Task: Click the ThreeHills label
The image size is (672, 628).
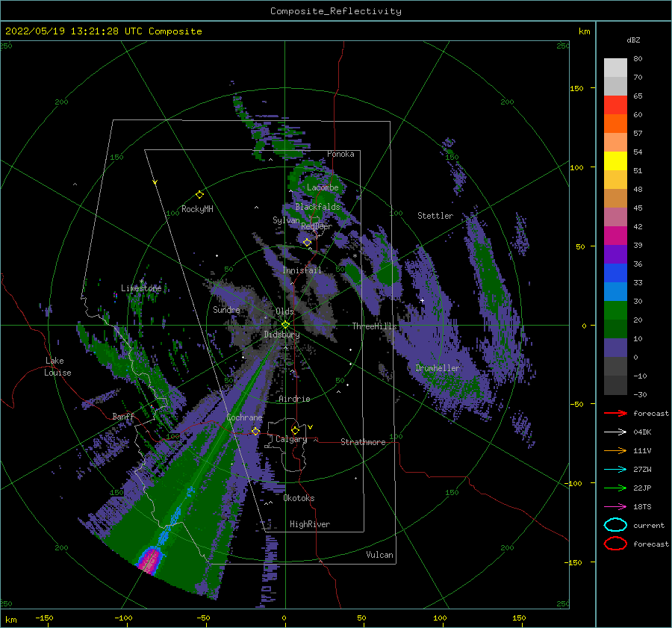Action: click(x=375, y=326)
